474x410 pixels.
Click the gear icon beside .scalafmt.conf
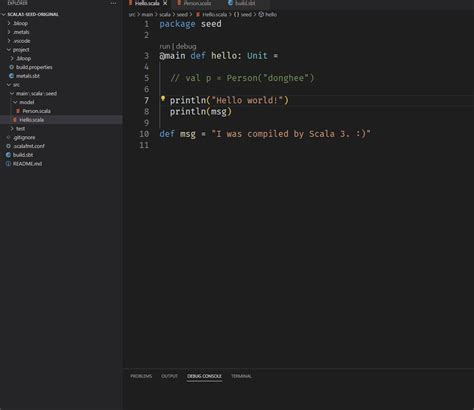click(8, 146)
